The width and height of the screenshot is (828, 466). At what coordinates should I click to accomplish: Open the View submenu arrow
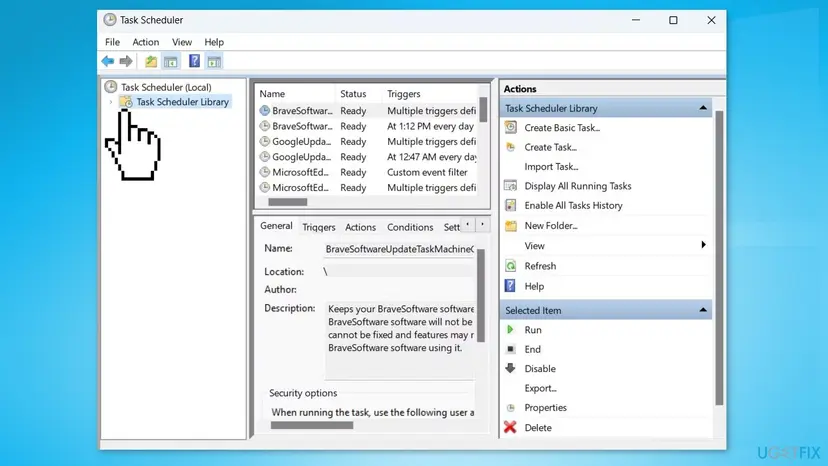tap(703, 245)
